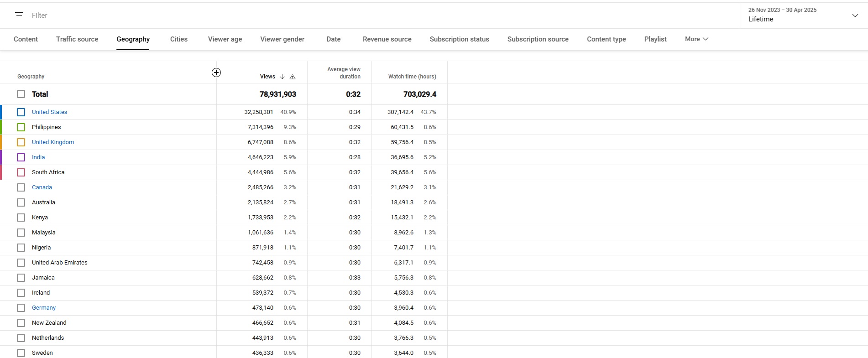This screenshot has height=358, width=868.
Task: Click the green Philippines color bar
Action: tap(1, 127)
